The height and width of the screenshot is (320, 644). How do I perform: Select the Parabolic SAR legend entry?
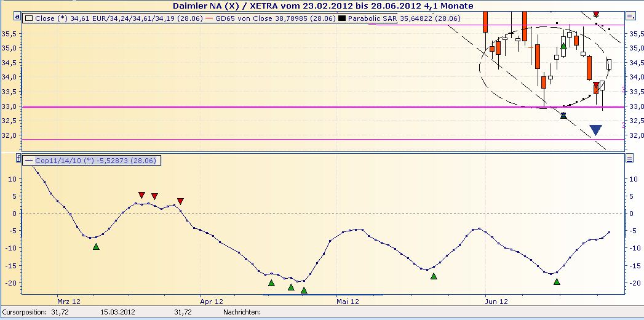point(399,18)
